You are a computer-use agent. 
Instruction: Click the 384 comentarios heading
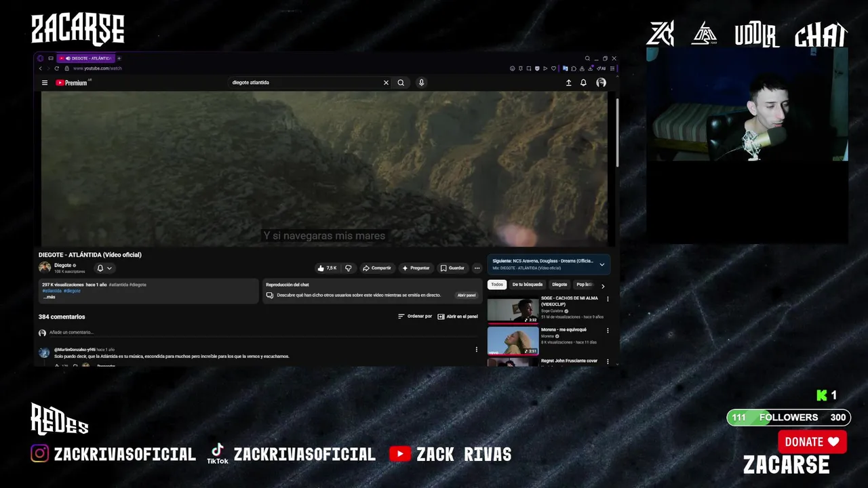pyautogui.click(x=62, y=317)
